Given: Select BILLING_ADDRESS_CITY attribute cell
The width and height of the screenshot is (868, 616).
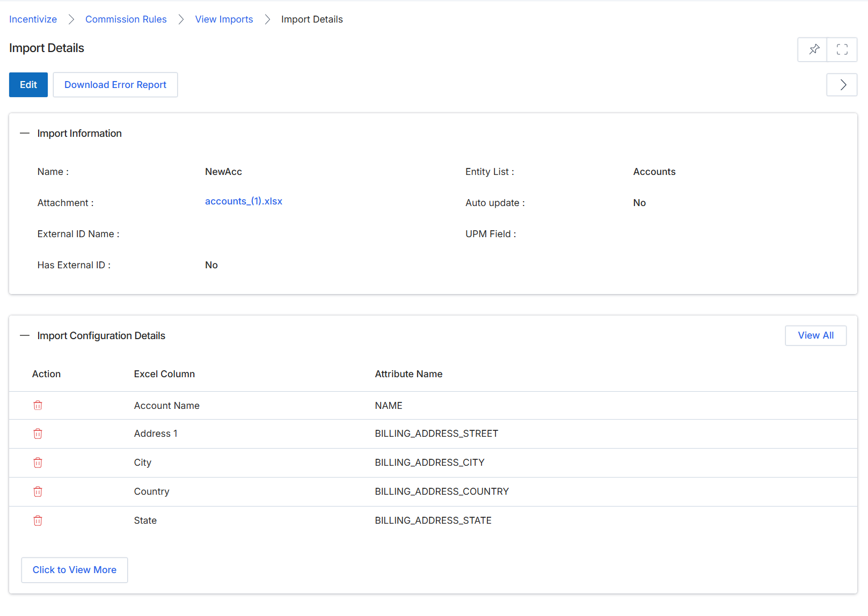Looking at the screenshot, I should [x=429, y=463].
